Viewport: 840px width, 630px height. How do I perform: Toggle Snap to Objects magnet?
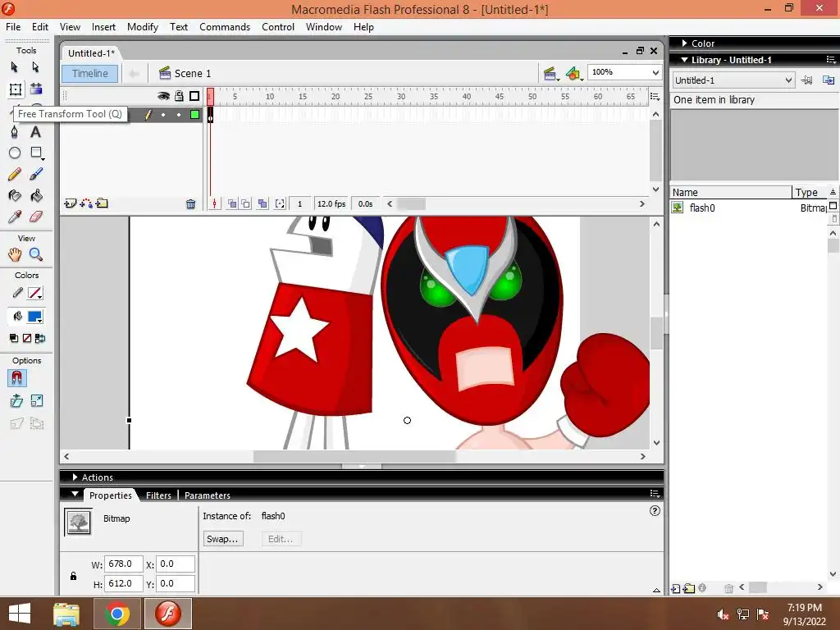(16, 378)
